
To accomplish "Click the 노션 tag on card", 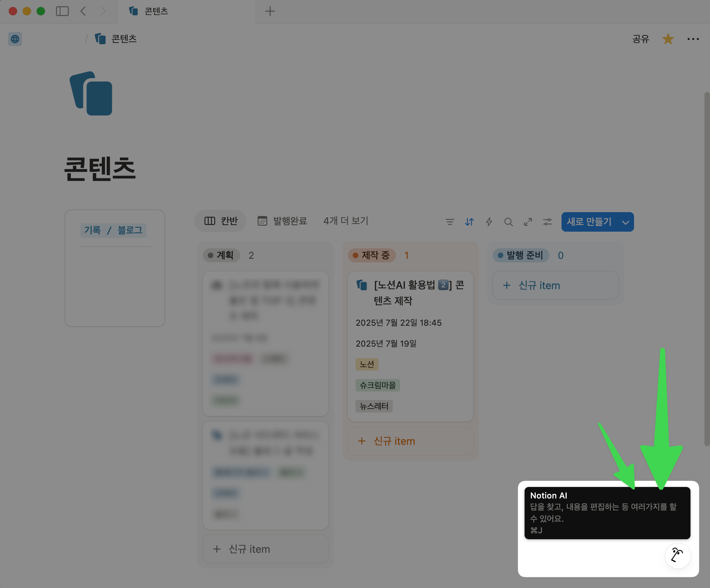I will click(x=367, y=364).
